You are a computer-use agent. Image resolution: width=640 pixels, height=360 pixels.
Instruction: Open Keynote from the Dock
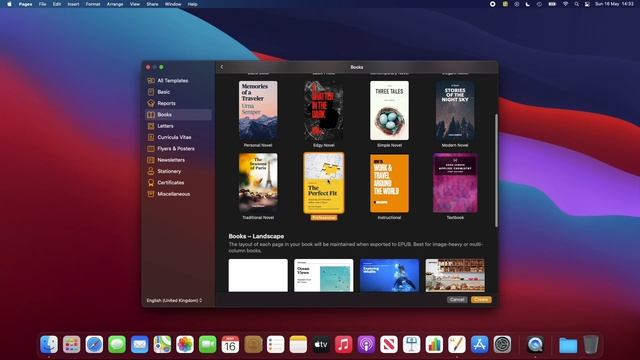[x=411, y=344]
